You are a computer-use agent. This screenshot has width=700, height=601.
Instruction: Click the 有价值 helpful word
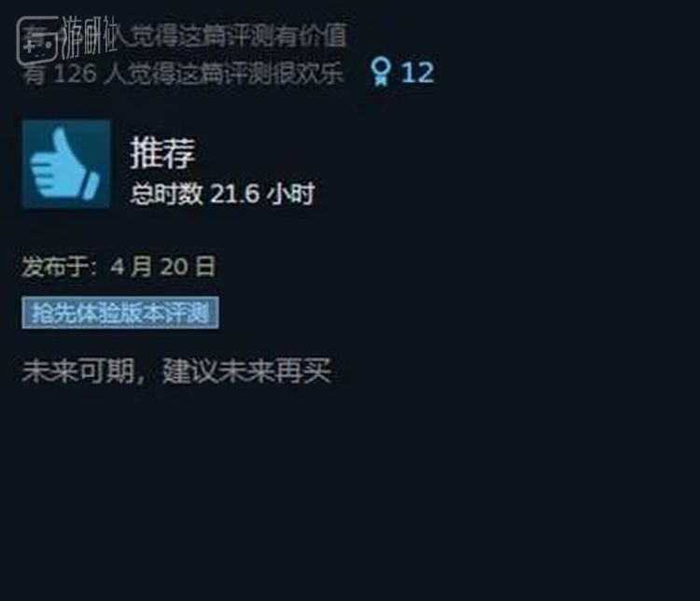click(311, 35)
